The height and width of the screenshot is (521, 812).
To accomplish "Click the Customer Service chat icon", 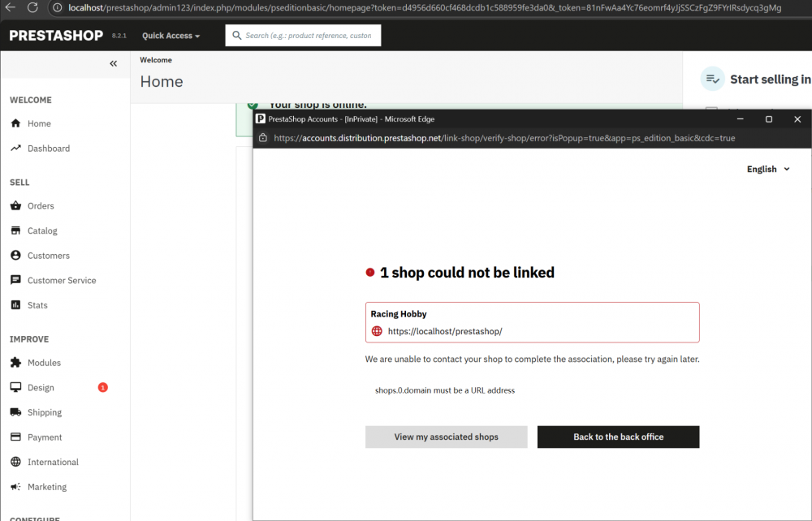I will click(x=15, y=280).
